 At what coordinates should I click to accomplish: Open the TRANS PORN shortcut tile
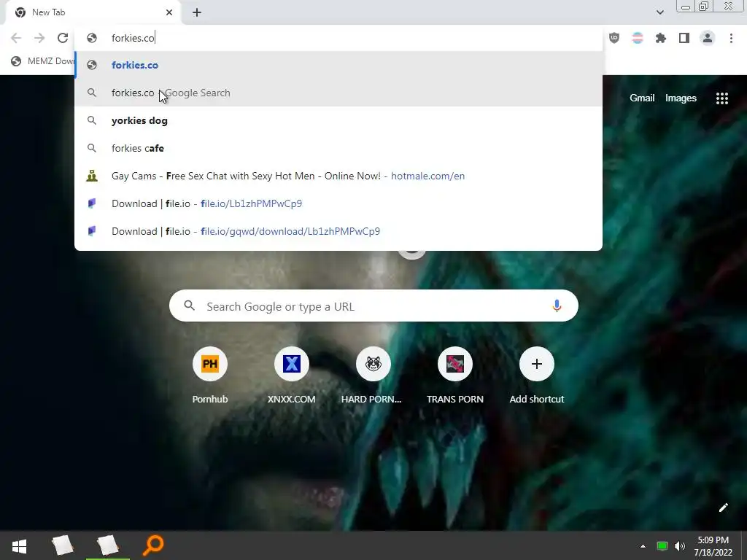click(x=455, y=376)
